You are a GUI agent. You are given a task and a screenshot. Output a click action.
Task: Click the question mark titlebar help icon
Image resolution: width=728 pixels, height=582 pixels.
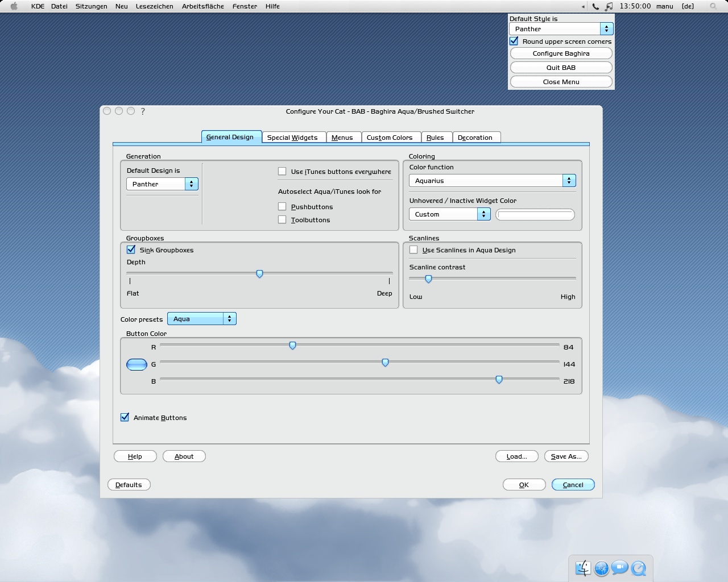tap(143, 111)
